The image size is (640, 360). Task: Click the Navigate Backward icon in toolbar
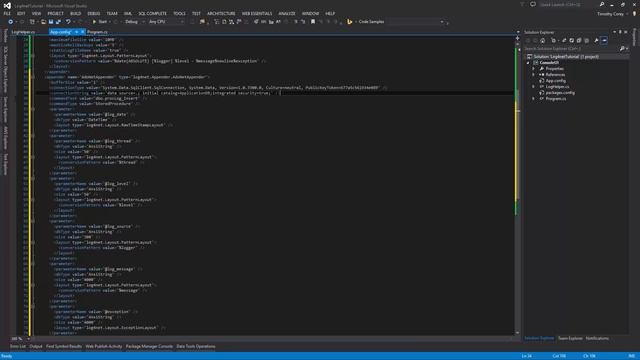11,22
